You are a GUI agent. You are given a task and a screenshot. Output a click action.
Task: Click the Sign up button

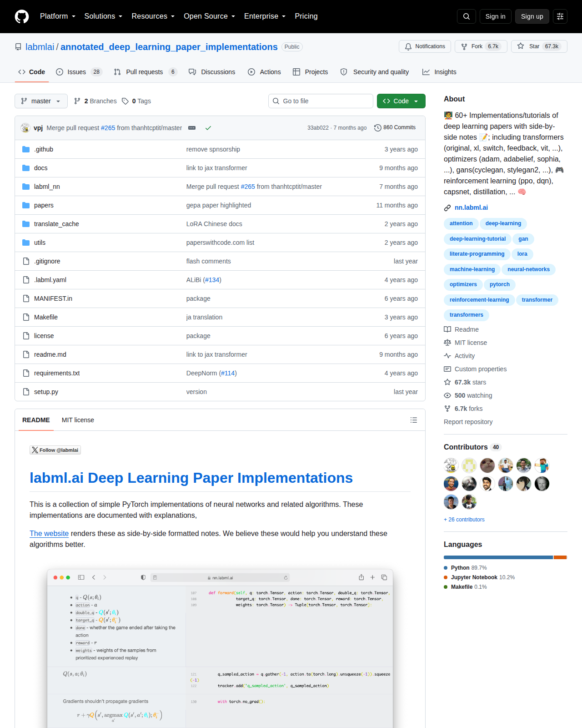532,16
